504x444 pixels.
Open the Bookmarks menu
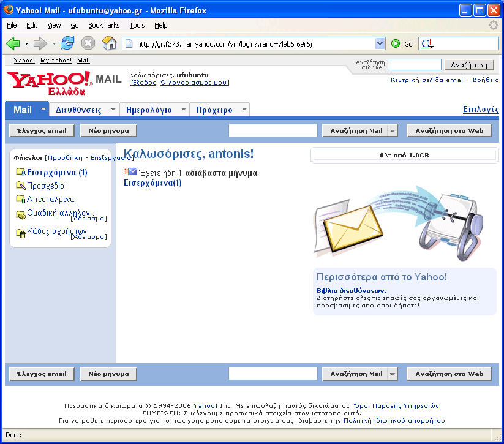point(104,25)
